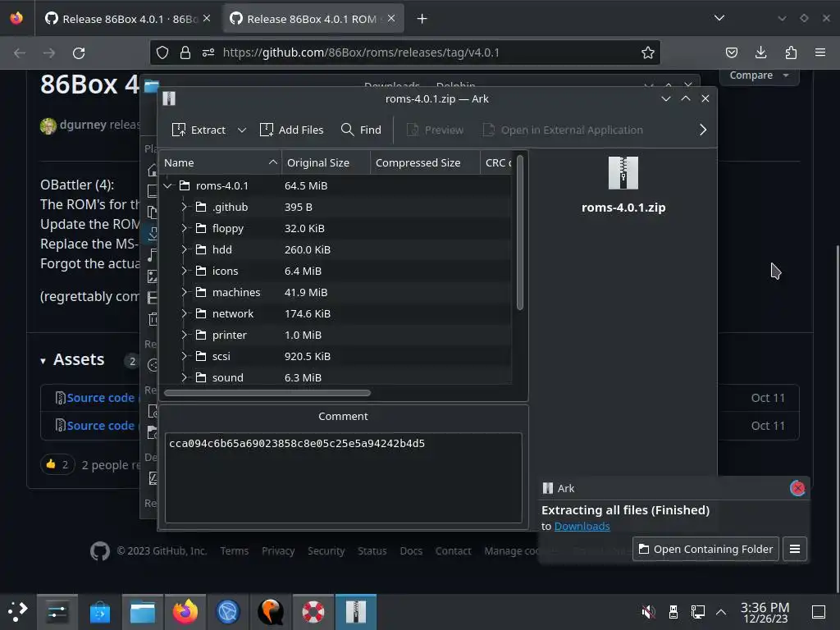Sort by the Name column header
The image size is (840, 630).
click(220, 163)
